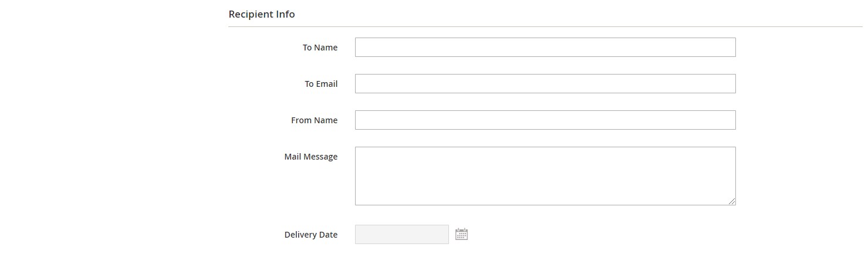
Task: Click the "To Name" label
Action: [x=320, y=48]
